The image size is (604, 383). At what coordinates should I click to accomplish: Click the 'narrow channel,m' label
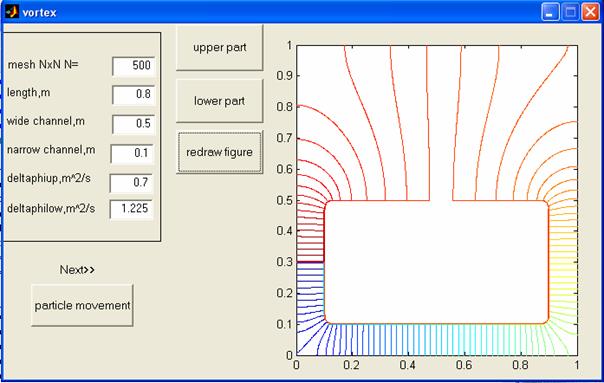click(x=51, y=150)
